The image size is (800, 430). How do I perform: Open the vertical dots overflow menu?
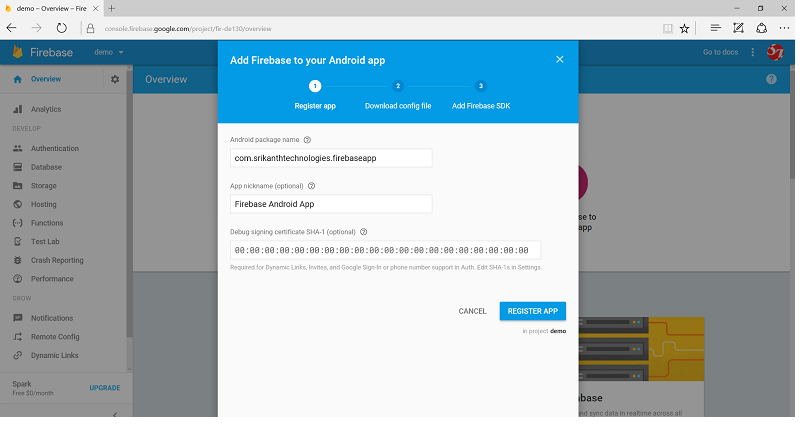pos(753,52)
